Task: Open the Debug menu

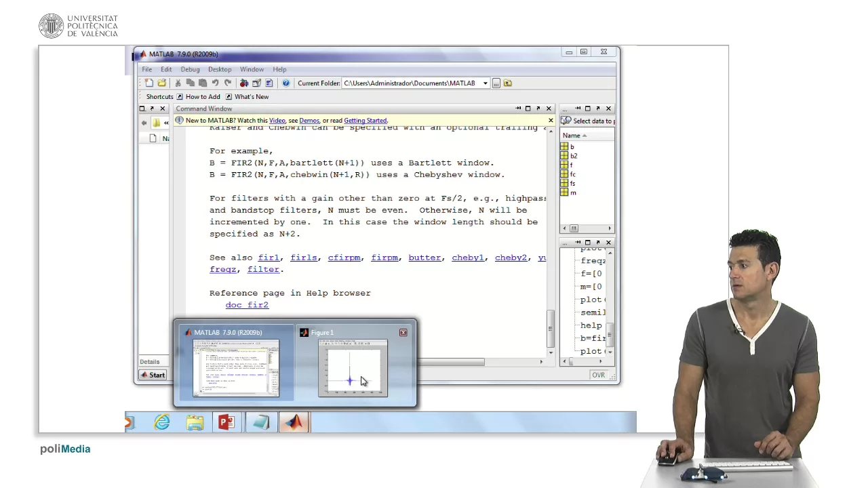Action: click(x=190, y=69)
